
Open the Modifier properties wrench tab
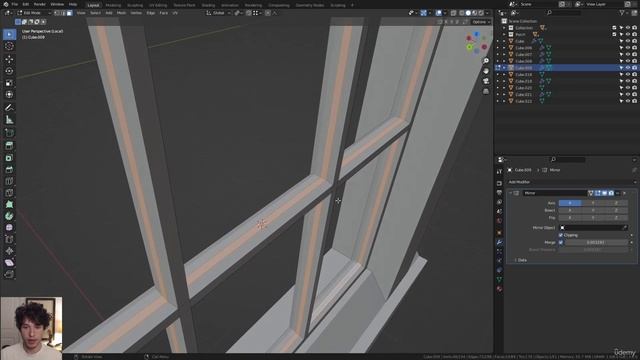[x=499, y=242]
